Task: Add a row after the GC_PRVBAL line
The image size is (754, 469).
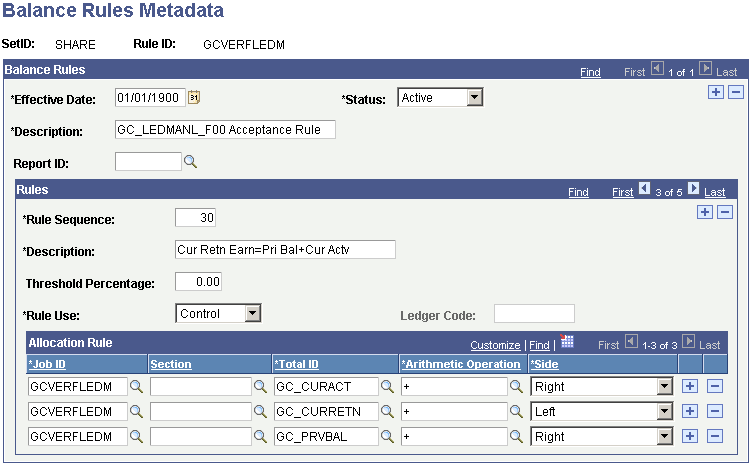Action: point(690,436)
